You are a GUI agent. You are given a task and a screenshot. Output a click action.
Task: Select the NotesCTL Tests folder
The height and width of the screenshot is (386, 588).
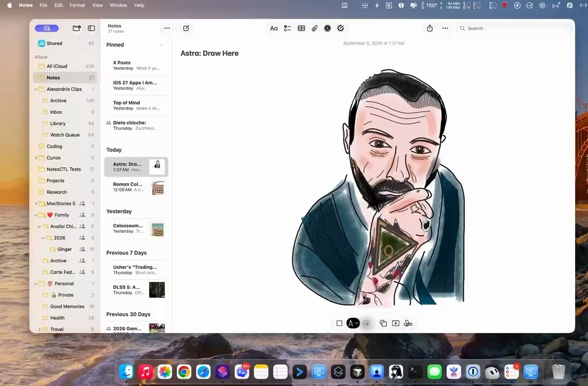pos(66,169)
